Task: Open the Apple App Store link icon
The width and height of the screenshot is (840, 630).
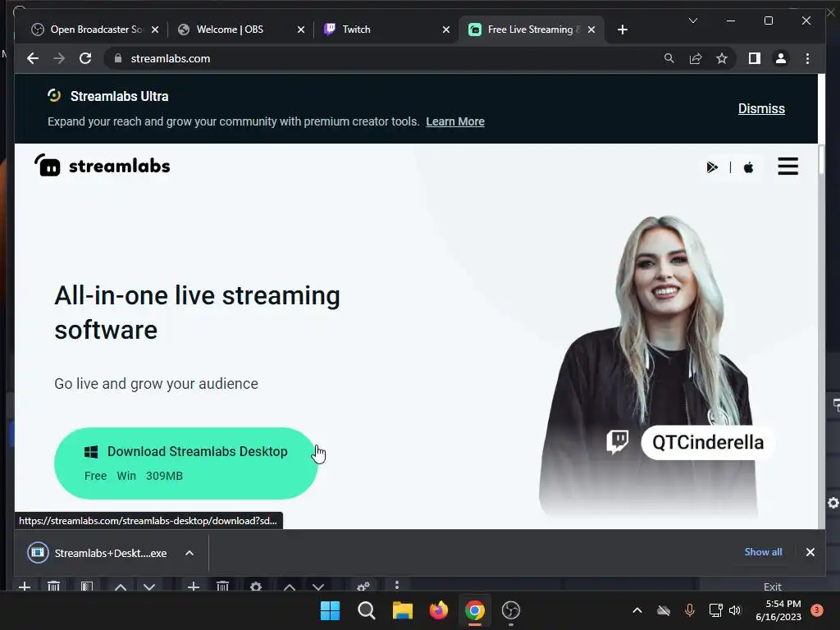Action: (x=748, y=167)
